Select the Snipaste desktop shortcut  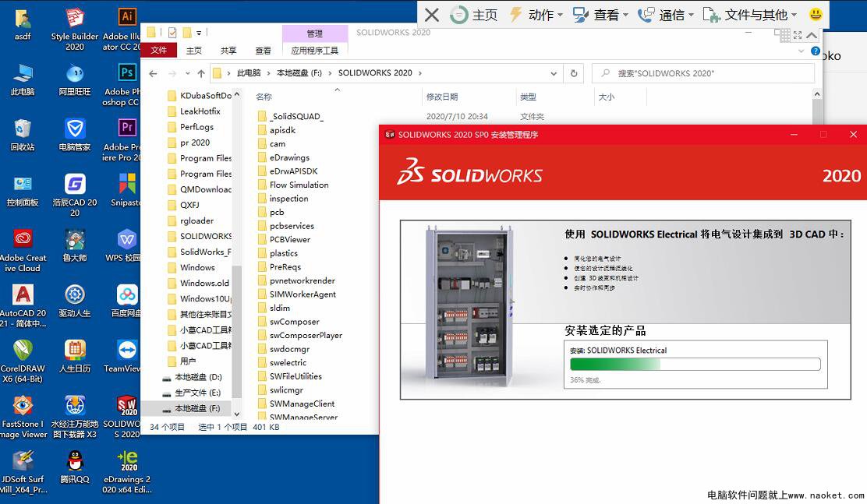pyautogui.click(x=125, y=191)
